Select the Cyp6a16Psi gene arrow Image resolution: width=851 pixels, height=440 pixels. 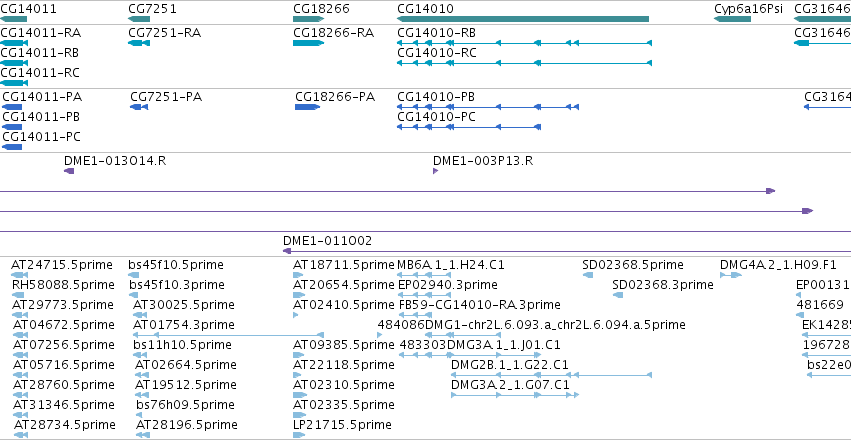(x=732, y=19)
